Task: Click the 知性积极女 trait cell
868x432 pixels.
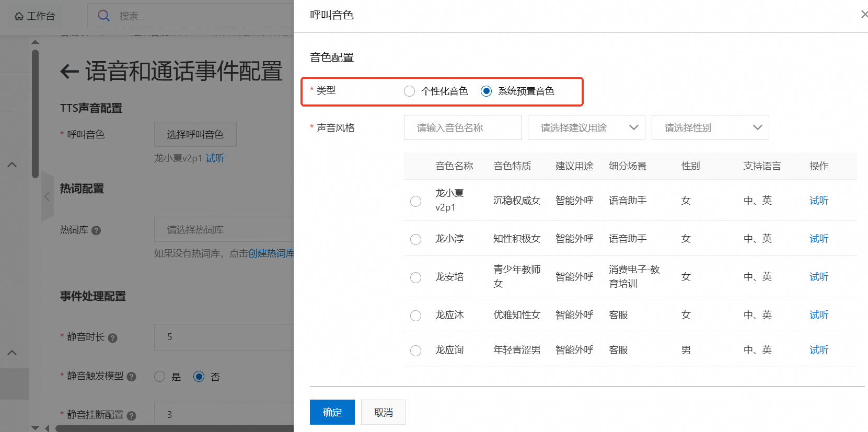Action: [x=517, y=239]
